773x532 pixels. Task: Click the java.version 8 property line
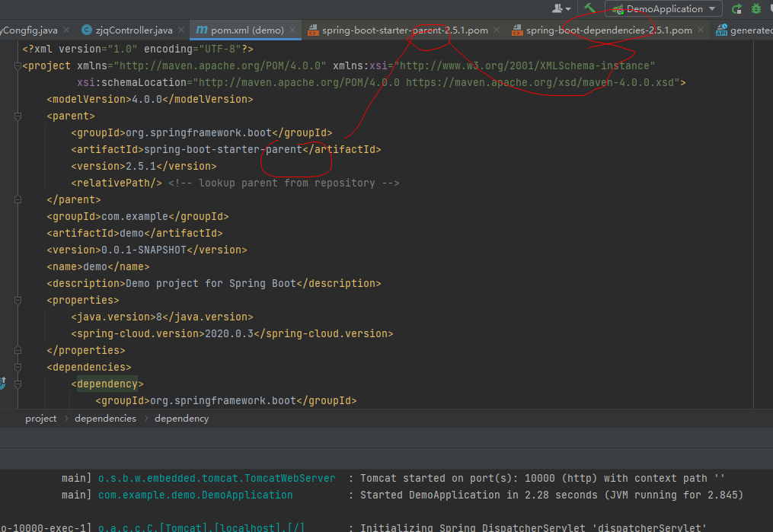162,317
